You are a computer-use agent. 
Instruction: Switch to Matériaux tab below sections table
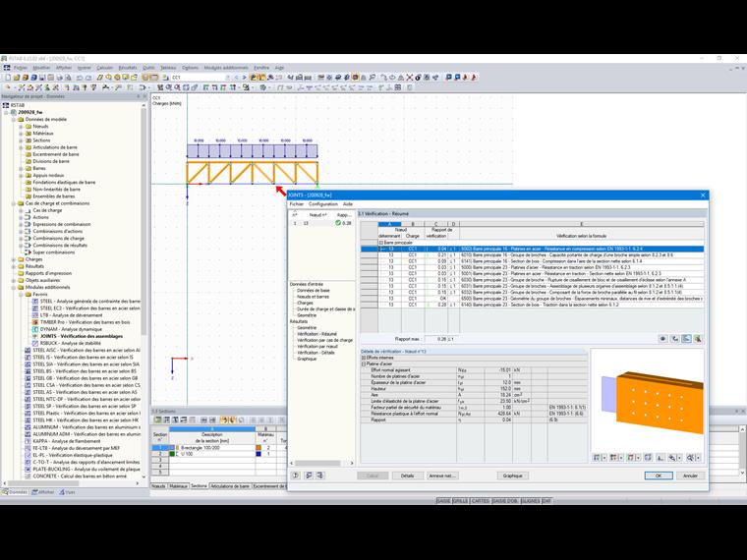(x=179, y=486)
